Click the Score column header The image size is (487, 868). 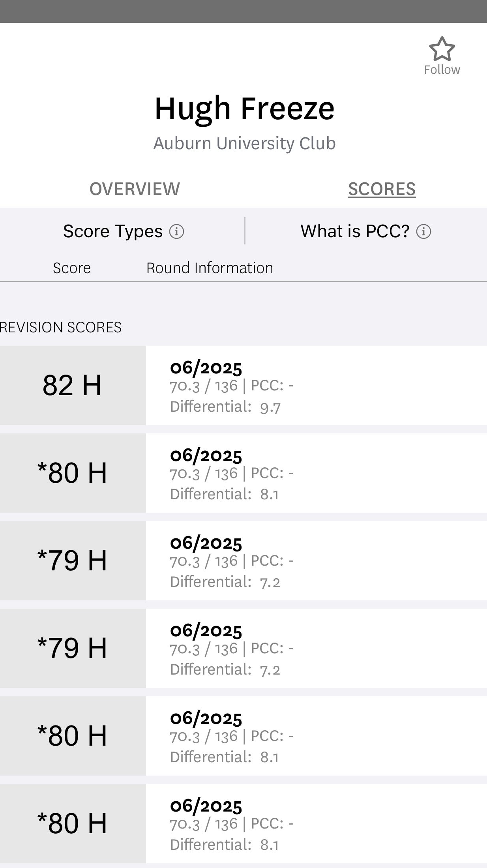coord(72,268)
